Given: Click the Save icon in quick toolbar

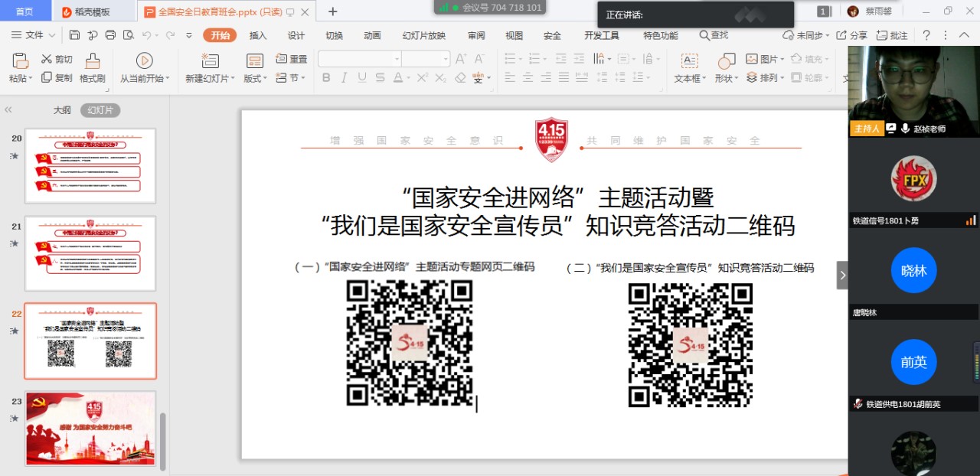Looking at the screenshot, I should tap(74, 35).
